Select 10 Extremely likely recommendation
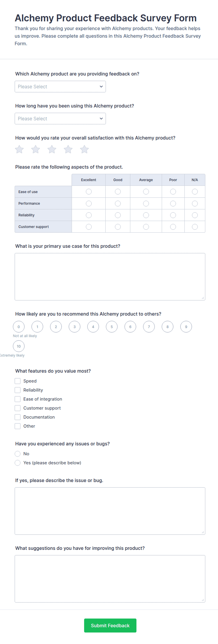The width and height of the screenshot is (218, 644). [19, 346]
